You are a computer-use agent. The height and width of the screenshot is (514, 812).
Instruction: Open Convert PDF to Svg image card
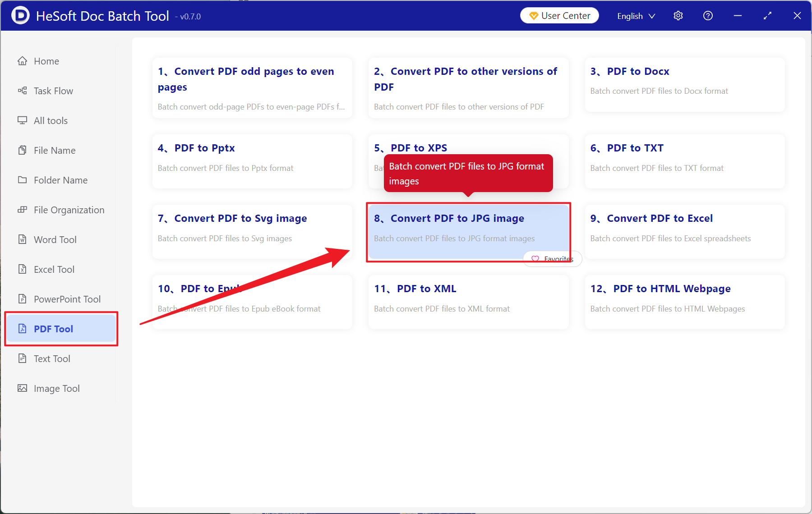coord(252,231)
